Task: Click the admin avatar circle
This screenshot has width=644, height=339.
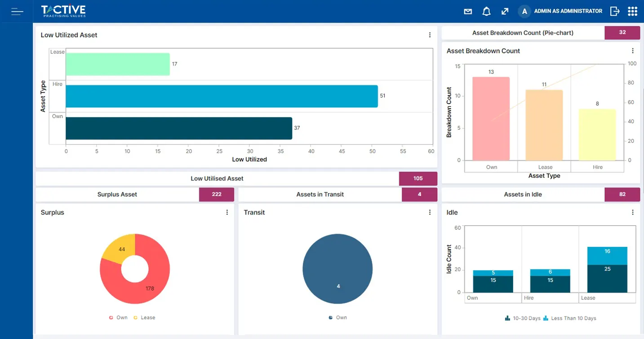Action: click(x=524, y=11)
